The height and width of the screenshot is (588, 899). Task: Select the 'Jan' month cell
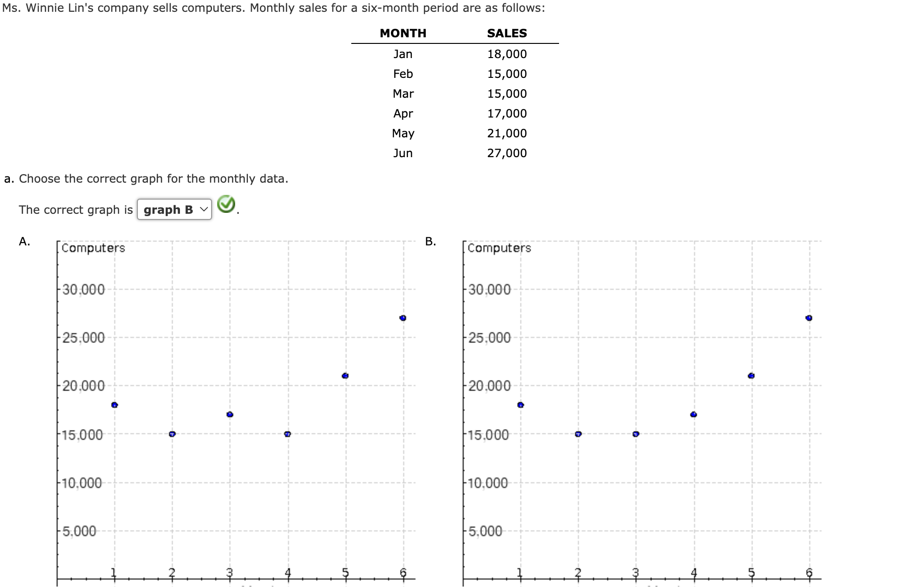tap(403, 54)
